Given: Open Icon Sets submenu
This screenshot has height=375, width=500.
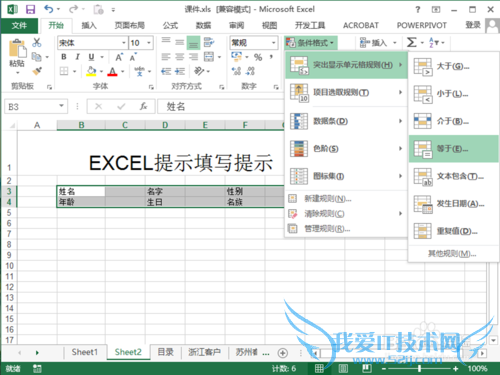Looking at the screenshot, I should point(346,176).
